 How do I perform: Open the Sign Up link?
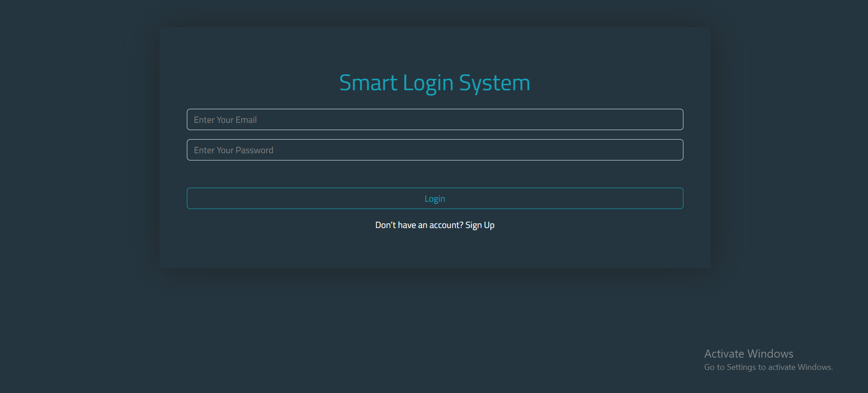pyautogui.click(x=480, y=225)
